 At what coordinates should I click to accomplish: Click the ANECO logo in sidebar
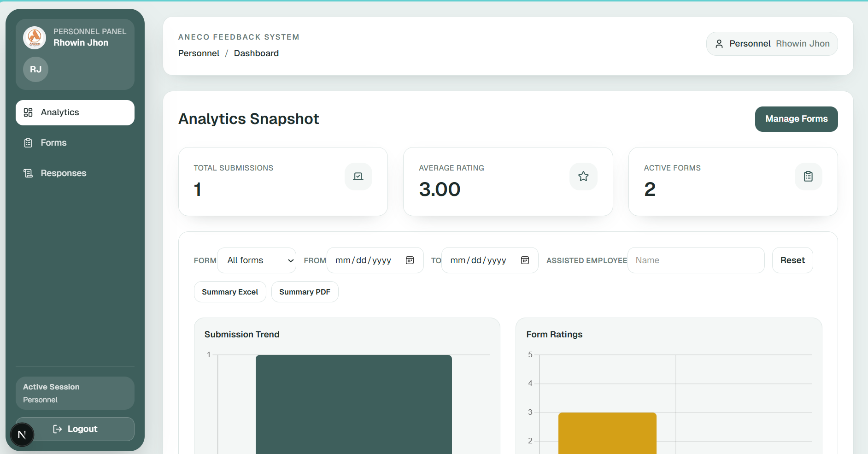click(x=35, y=37)
